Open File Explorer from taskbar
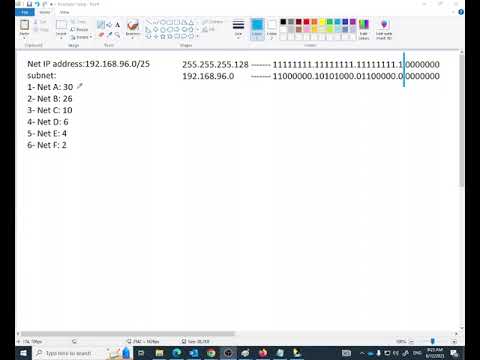This screenshot has width=480, height=360. coord(160,353)
